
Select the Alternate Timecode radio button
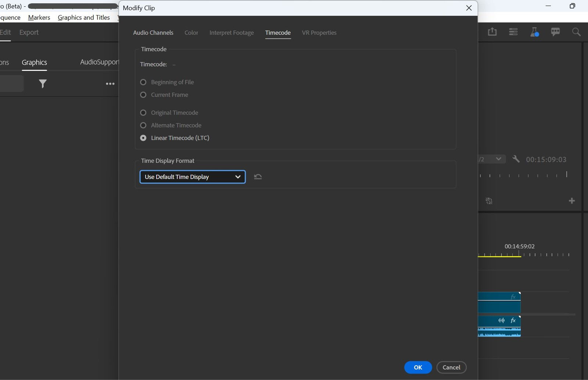pos(143,125)
